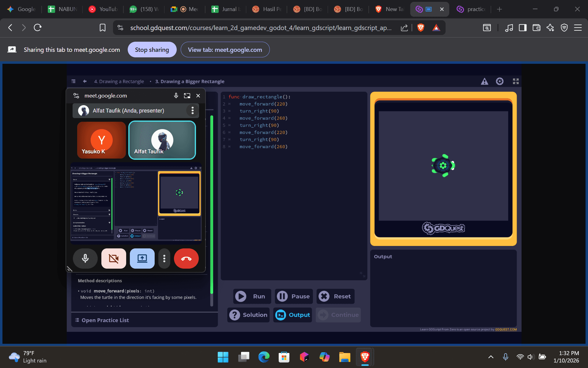Run the draw_rectangle code

pyautogui.click(x=252, y=296)
